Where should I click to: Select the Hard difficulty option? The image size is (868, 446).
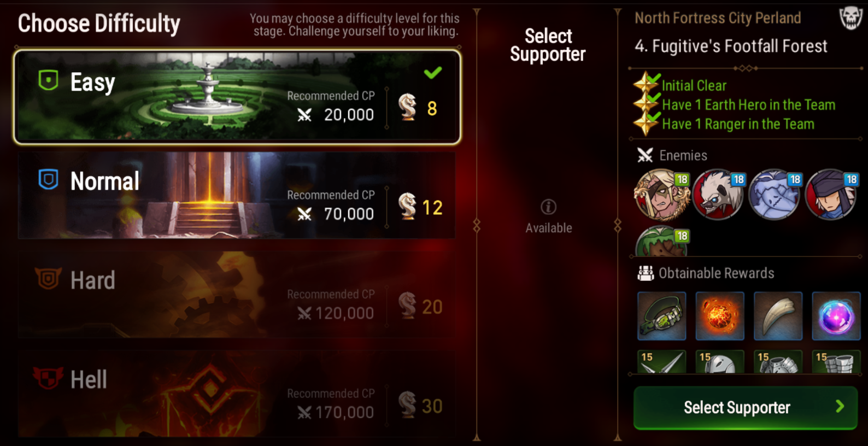(237, 295)
